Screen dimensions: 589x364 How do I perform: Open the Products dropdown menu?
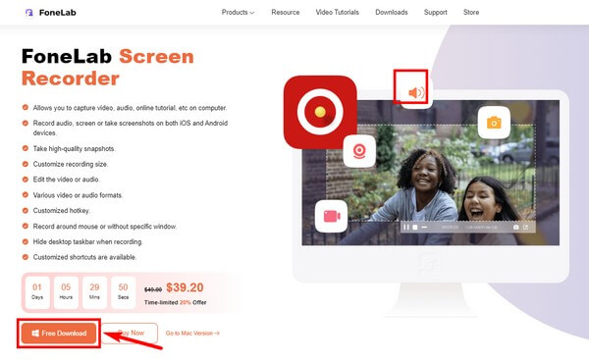tap(238, 13)
